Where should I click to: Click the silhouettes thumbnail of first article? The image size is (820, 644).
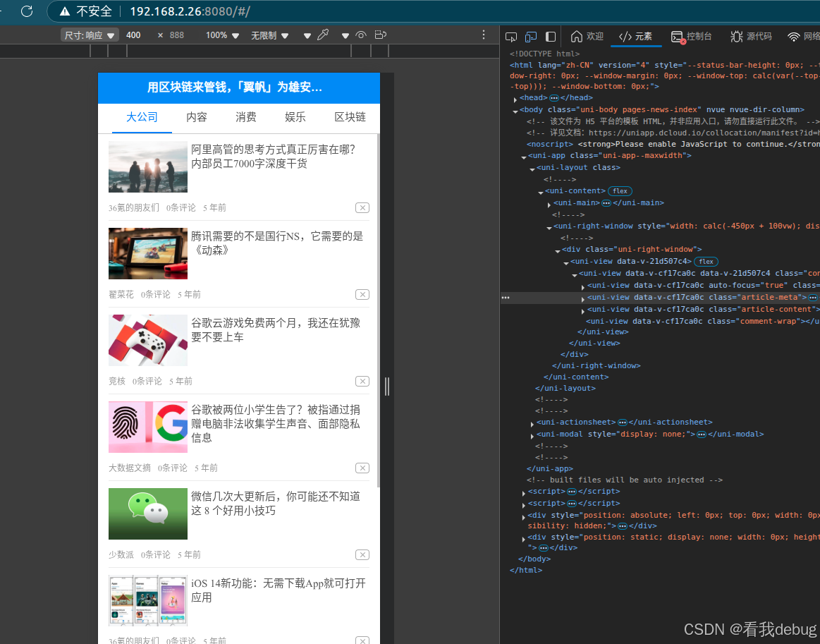click(x=148, y=167)
